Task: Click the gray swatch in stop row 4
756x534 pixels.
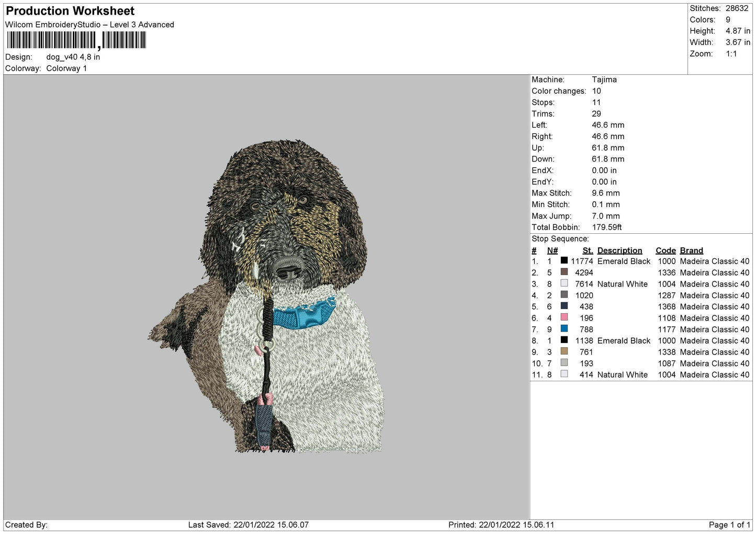Action: click(x=564, y=294)
